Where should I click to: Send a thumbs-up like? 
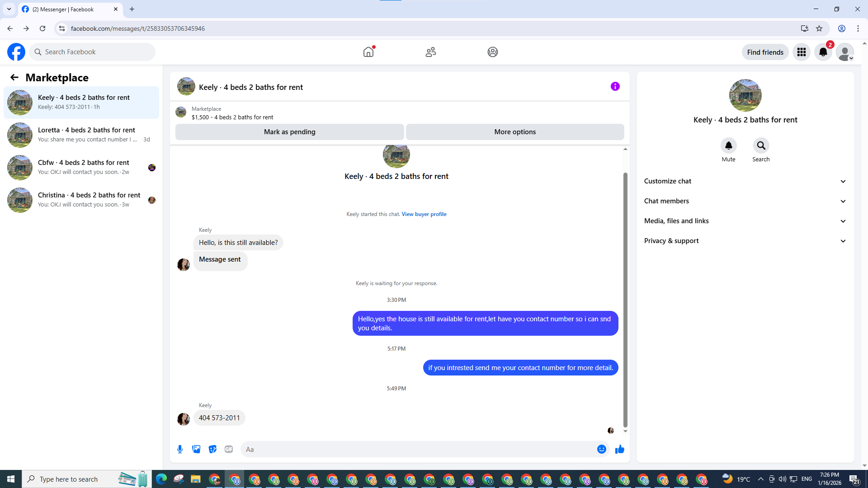tap(619, 449)
